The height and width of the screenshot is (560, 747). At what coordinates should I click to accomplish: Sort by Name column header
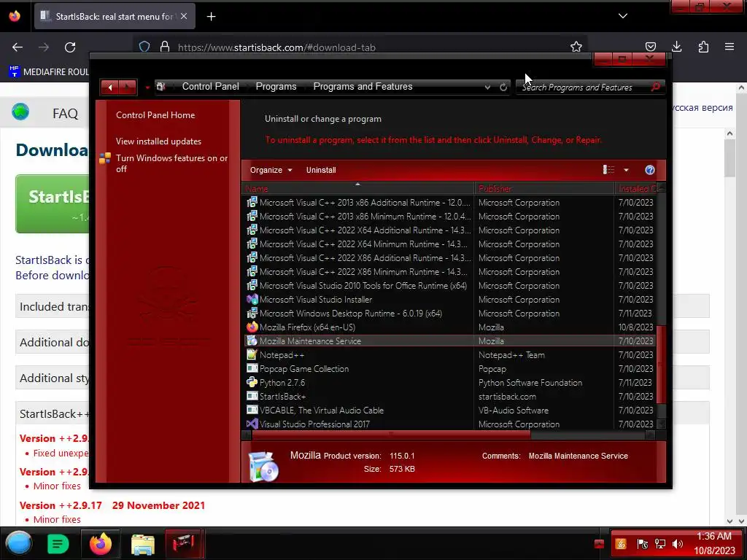tap(357, 189)
